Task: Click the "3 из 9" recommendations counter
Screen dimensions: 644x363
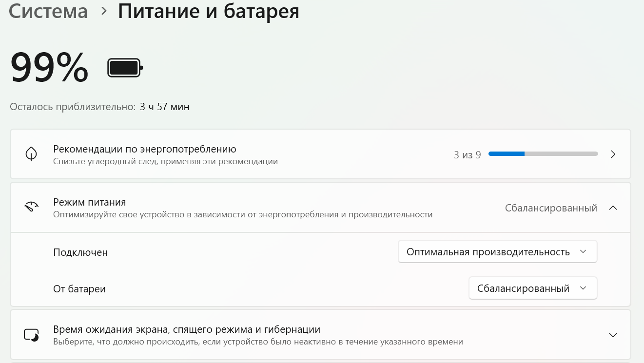Action: pos(467,155)
